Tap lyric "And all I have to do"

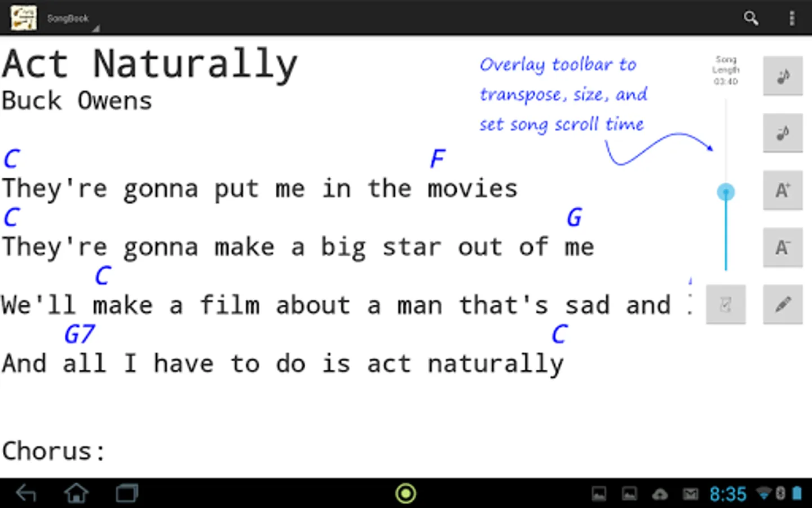coord(153,364)
